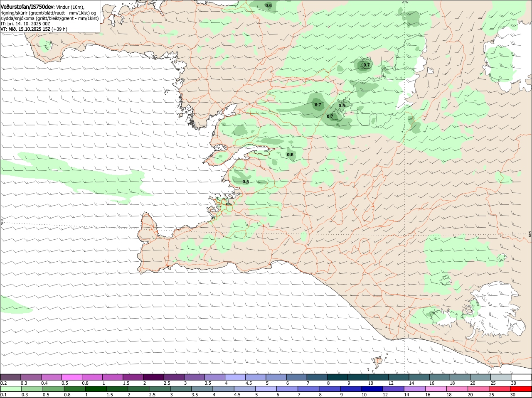Pick the bright magenta swatch labeled 0.5
Image resolution: width=532 pixels, height=398 pixels.
[x=72, y=377]
